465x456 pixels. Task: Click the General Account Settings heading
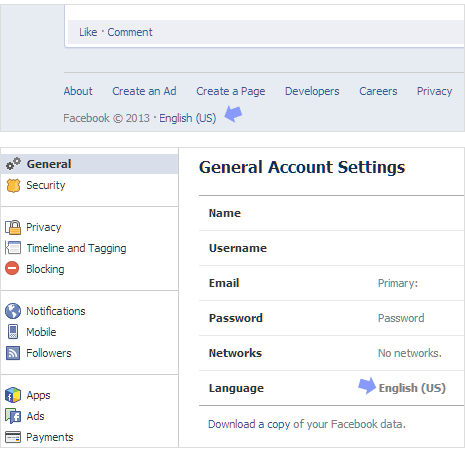pos(302,167)
